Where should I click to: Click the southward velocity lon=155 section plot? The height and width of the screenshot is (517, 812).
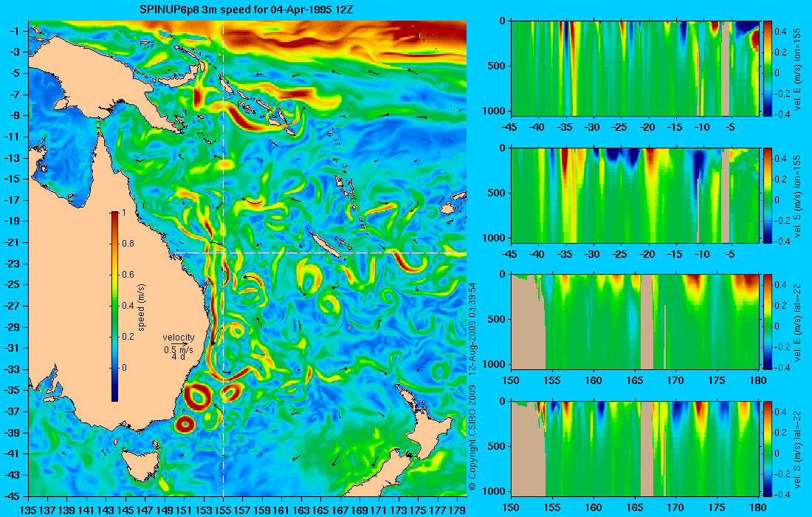coord(635,195)
